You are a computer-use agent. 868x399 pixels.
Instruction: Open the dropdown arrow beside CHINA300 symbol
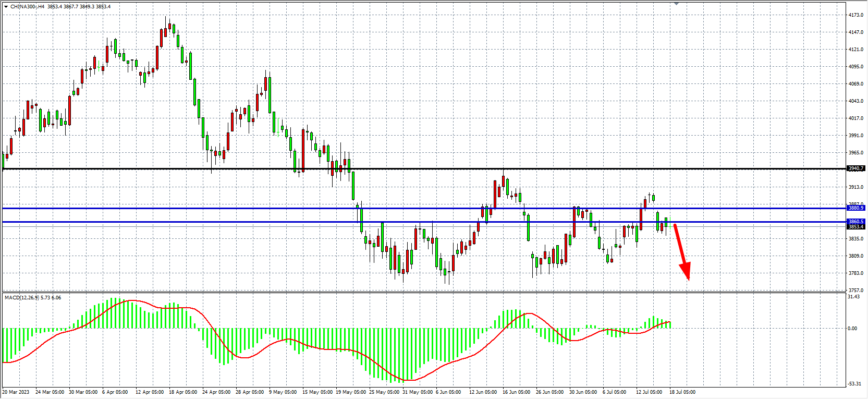click(x=6, y=7)
